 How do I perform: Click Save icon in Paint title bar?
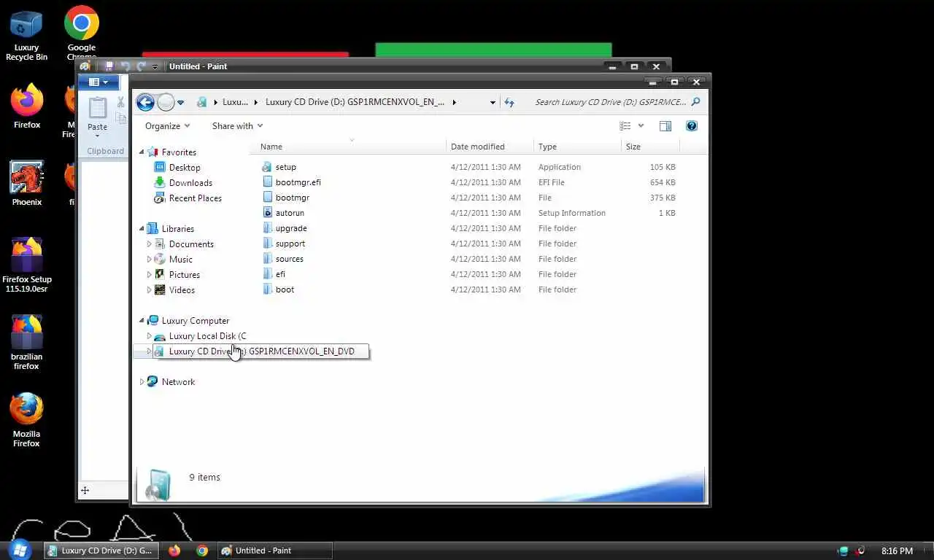click(x=109, y=66)
